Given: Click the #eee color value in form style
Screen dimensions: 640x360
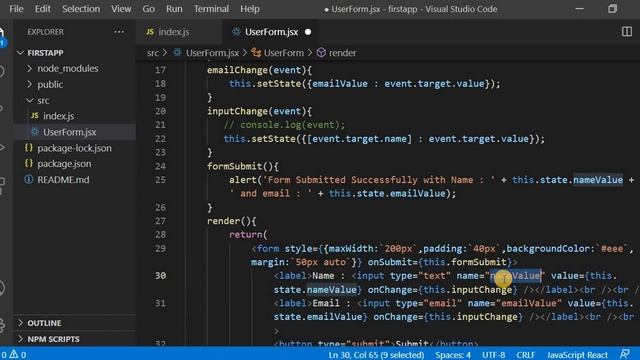Looking at the screenshot, I should (x=612, y=249).
